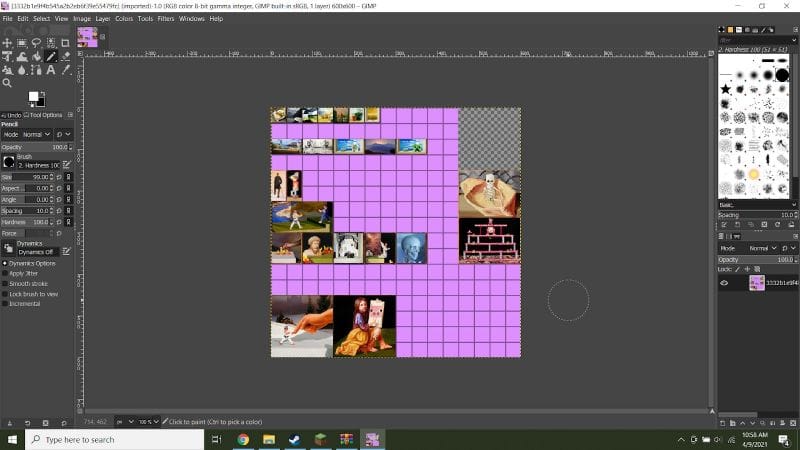800x450 pixels.
Task: Adjust the pencil Opacity slider
Action: [x=35, y=147]
